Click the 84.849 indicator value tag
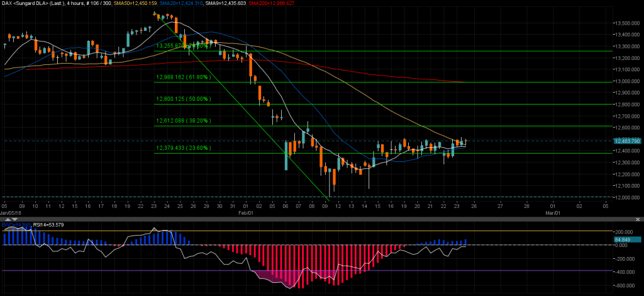This screenshot has height=296, width=644. (623, 239)
